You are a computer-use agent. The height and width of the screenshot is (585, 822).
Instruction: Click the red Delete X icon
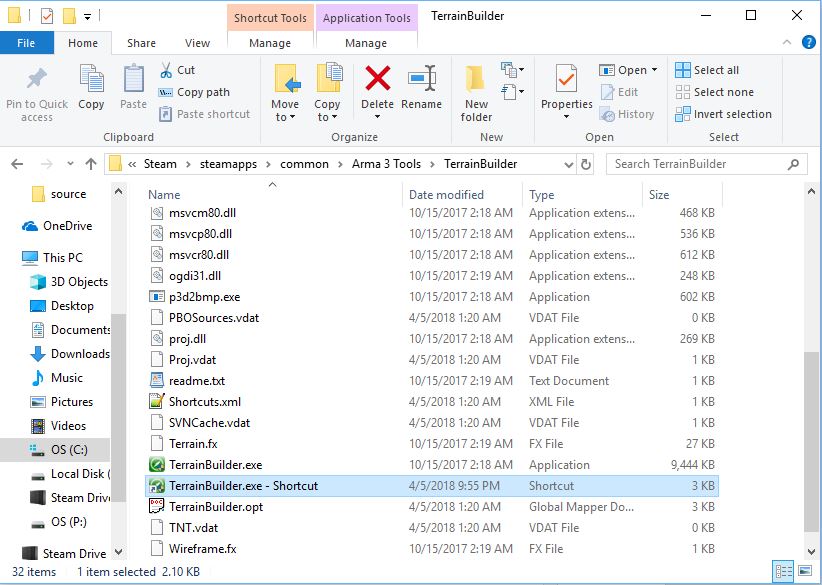click(x=377, y=79)
